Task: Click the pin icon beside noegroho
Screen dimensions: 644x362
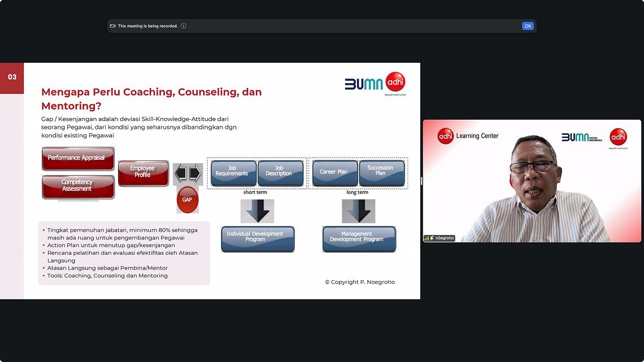Action: [x=432, y=238]
